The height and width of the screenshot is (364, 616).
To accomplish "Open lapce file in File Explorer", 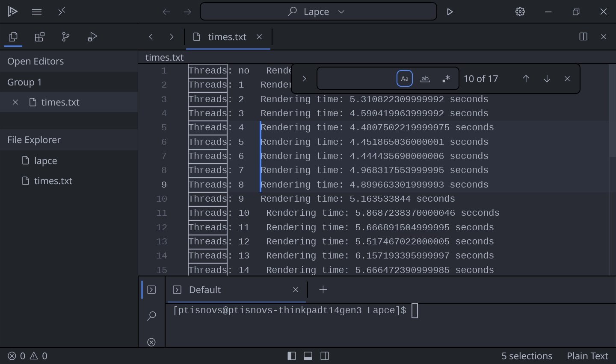I will pos(45,161).
